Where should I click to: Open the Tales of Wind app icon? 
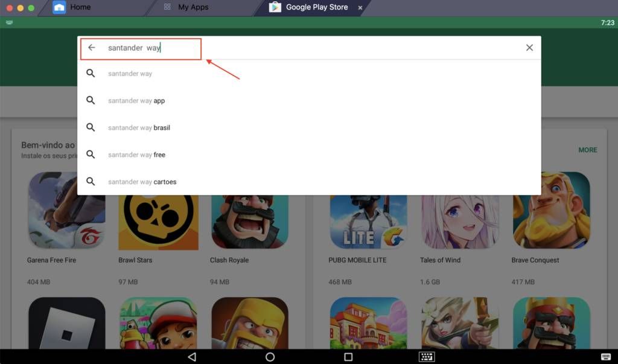pos(460,222)
